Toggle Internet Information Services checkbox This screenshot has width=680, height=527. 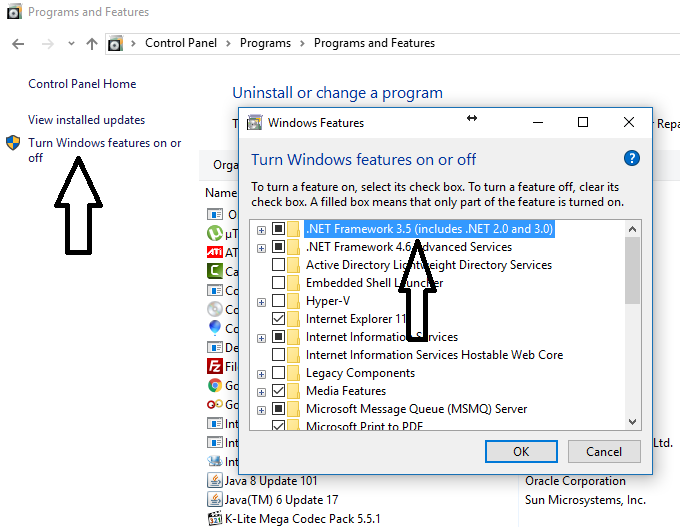coord(278,337)
